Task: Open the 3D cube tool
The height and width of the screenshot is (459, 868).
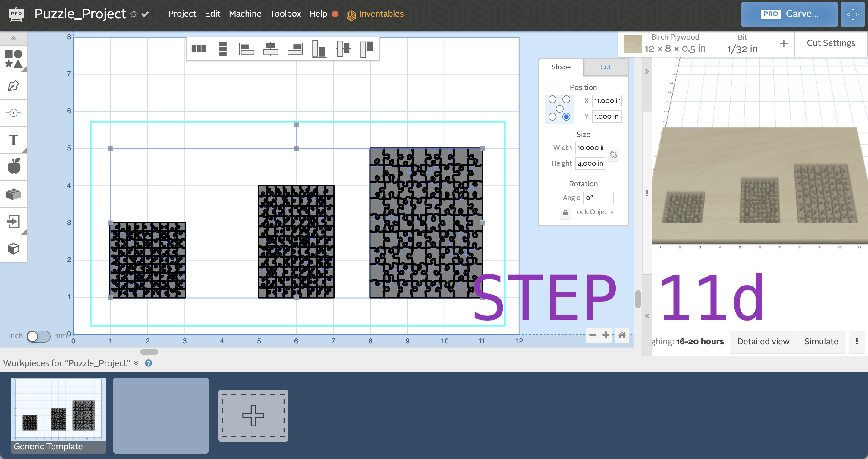Action: pyautogui.click(x=14, y=248)
